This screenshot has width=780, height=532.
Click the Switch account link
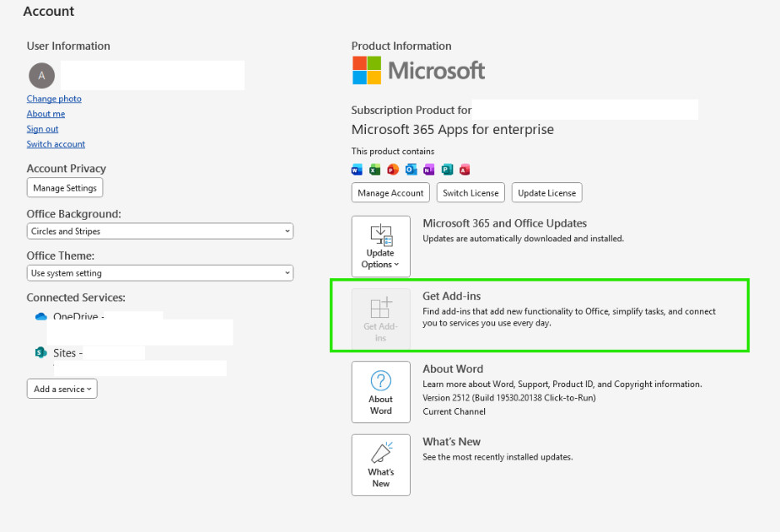[56, 144]
